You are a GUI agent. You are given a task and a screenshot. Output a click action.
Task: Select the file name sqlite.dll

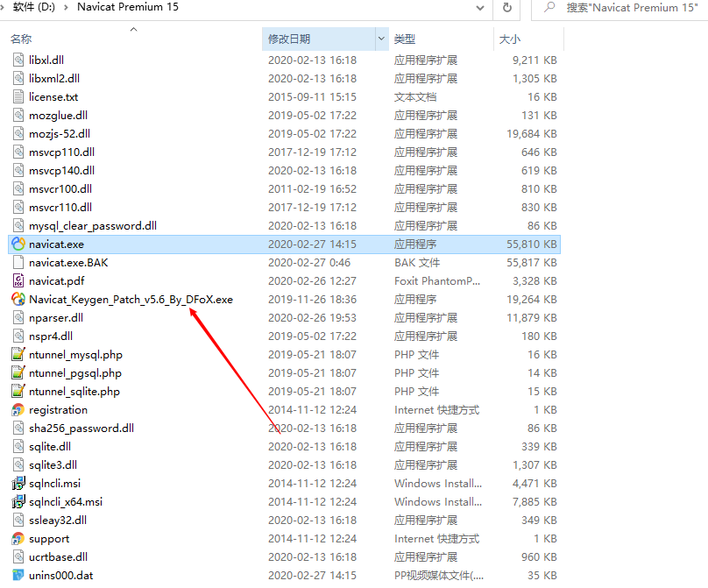pyautogui.click(x=50, y=447)
